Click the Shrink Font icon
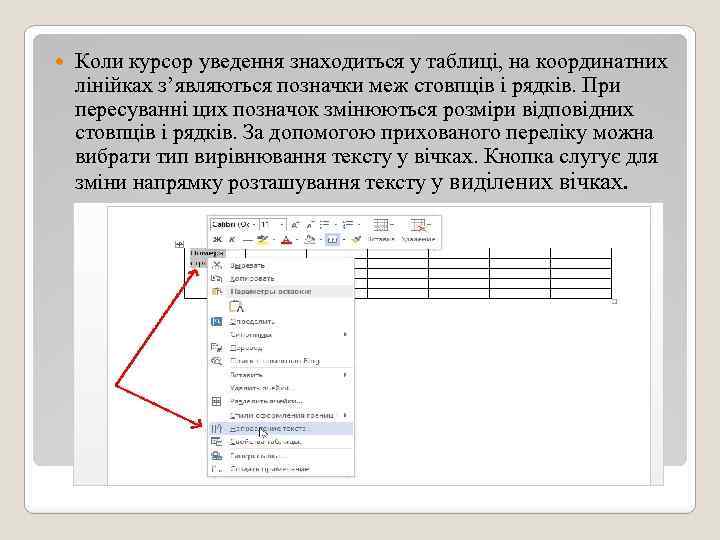Image resolution: width=720 pixels, height=540 pixels. pos(310,225)
